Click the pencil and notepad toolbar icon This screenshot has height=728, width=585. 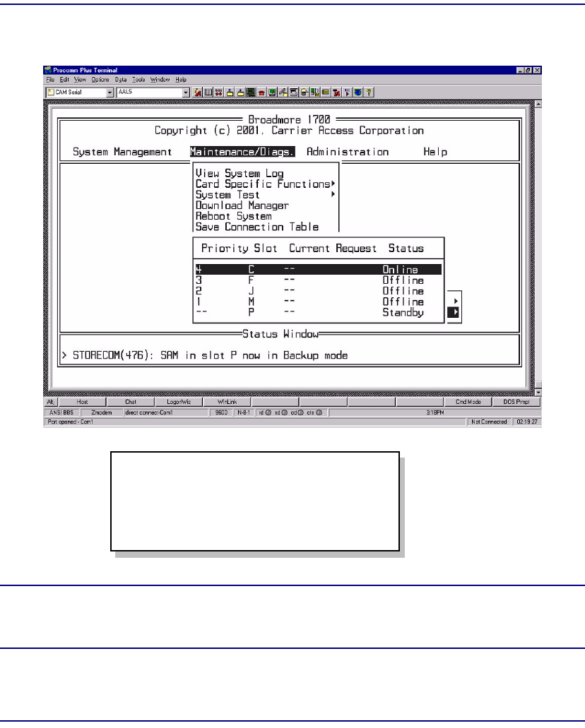(283, 93)
